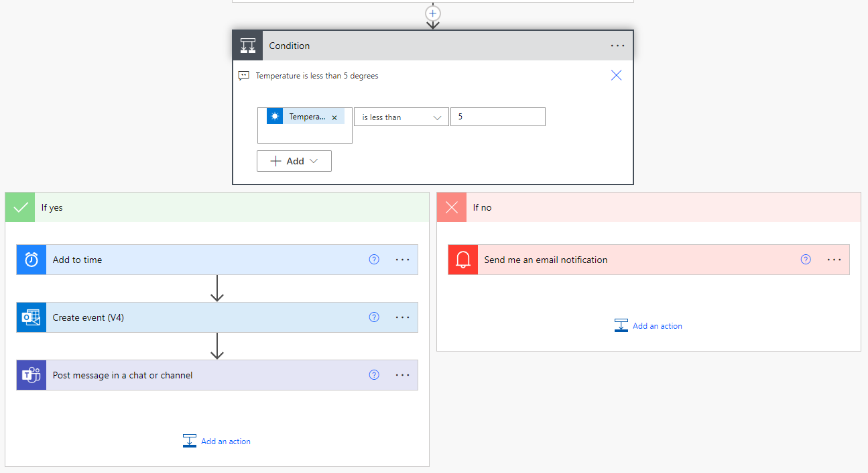Image resolution: width=868 pixels, height=473 pixels.
Task: Expand the Add to time action card
Action: 217,260
